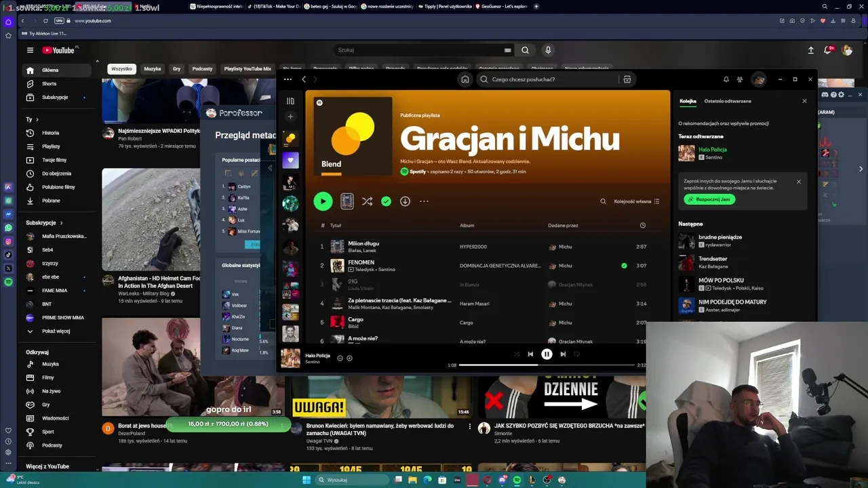Open more options for the Blend playlist
Image resolution: width=868 pixels, height=488 pixels.
[x=424, y=201]
